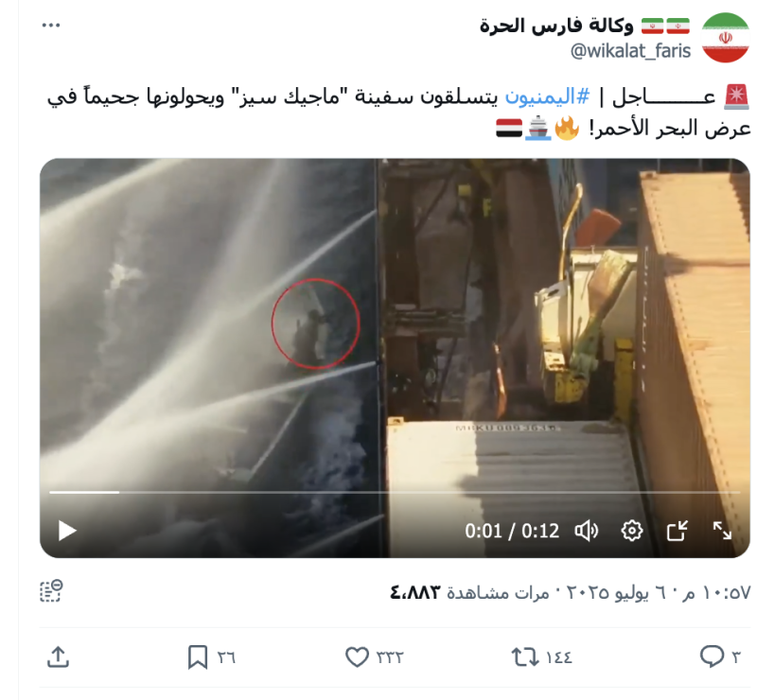
Task: Pop out the video player
Action: [677, 531]
